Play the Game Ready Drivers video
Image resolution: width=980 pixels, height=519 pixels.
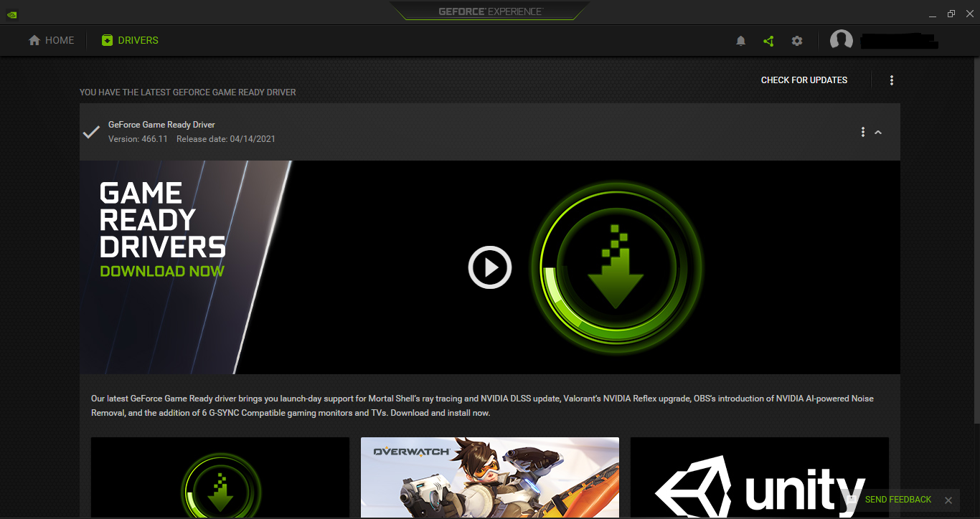pyautogui.click(x=490, y=267)
